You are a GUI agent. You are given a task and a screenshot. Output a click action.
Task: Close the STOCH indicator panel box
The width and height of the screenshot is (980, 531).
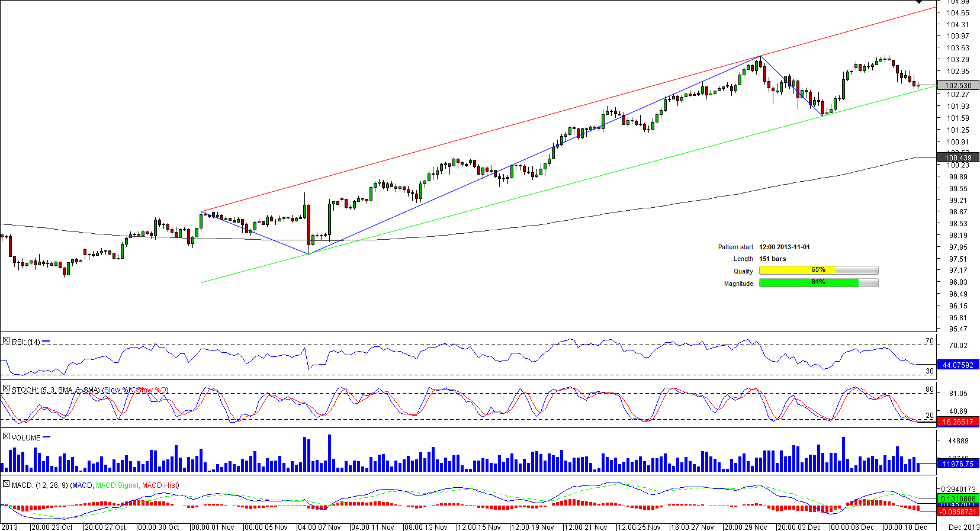6,389
